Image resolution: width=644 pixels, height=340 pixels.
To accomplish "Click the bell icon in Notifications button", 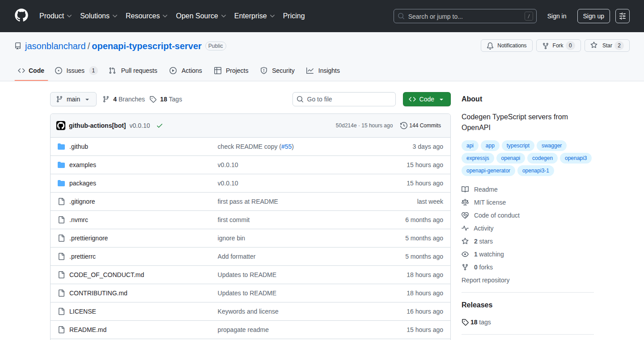I will pos(490,46).
